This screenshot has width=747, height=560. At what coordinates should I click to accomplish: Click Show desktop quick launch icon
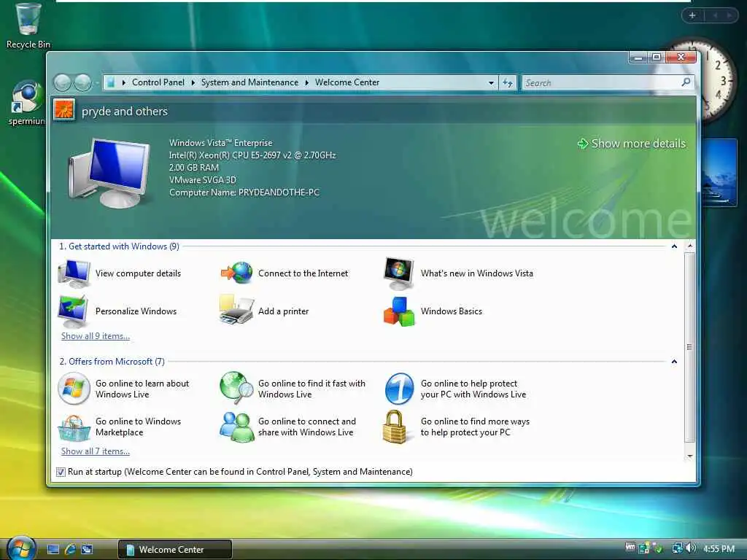pyautogui.click(x=53, y=550)
